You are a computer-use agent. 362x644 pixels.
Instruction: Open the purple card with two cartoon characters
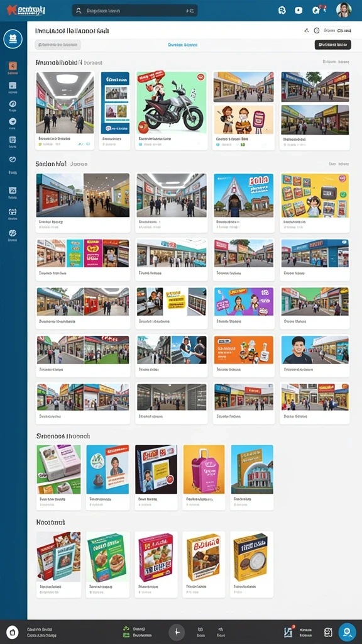[243, 308]
